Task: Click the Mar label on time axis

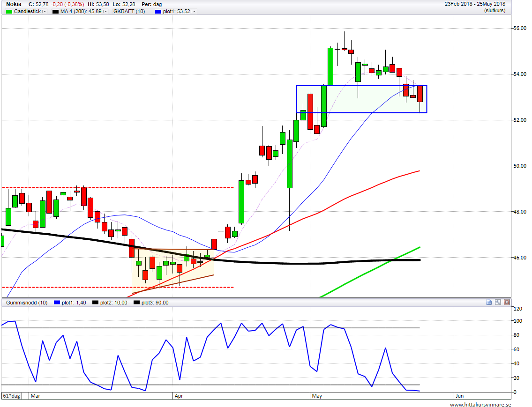Action: click(x=35, y=396)
